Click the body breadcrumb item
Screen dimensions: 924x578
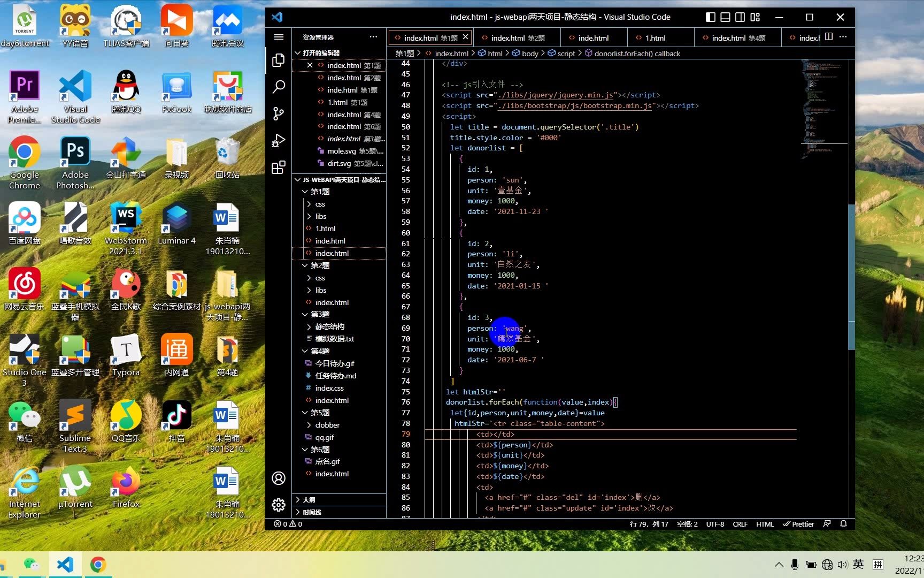tap(525, 54)
